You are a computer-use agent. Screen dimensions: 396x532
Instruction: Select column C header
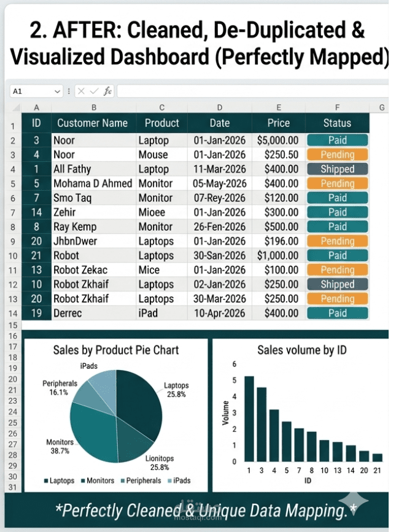[x=162, y=107]
